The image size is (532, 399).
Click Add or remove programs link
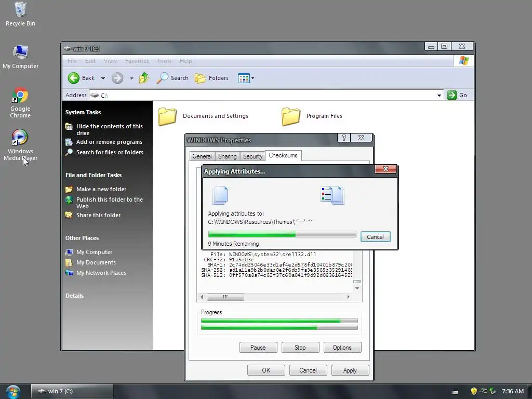109,142
